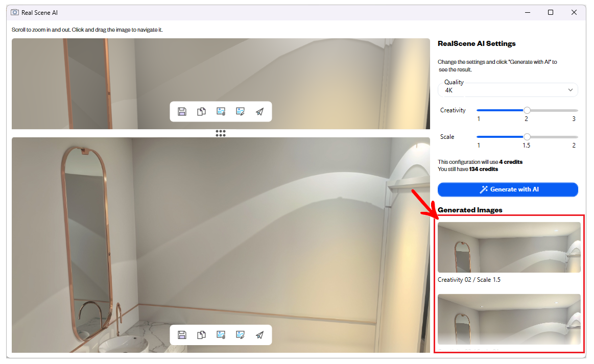Viewport: 594px width, 364px height.
Task: Edit the lower image with the pencil-image icon
Action: click(240, 335)
